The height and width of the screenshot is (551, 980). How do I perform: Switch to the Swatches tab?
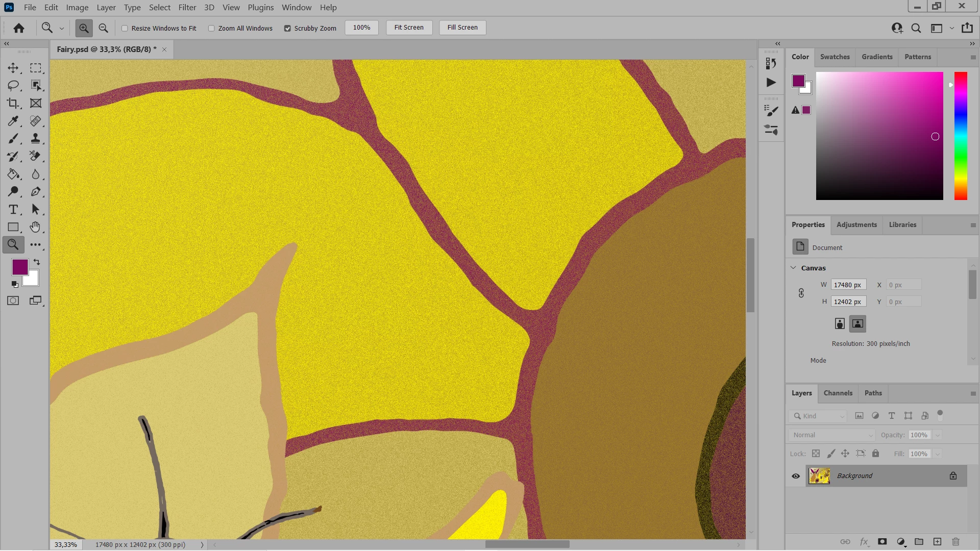coord(835,57)
